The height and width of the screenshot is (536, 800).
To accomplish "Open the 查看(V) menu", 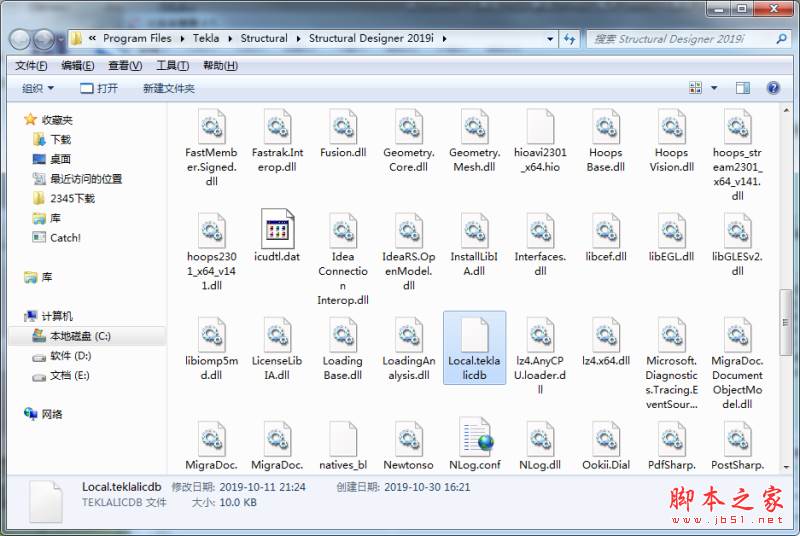I will pos(125,66).
